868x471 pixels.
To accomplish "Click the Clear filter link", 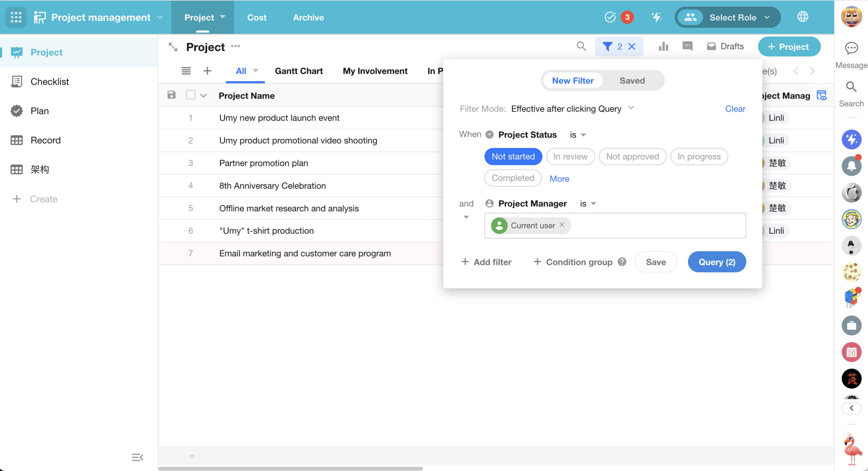I will tap(735, 109).
